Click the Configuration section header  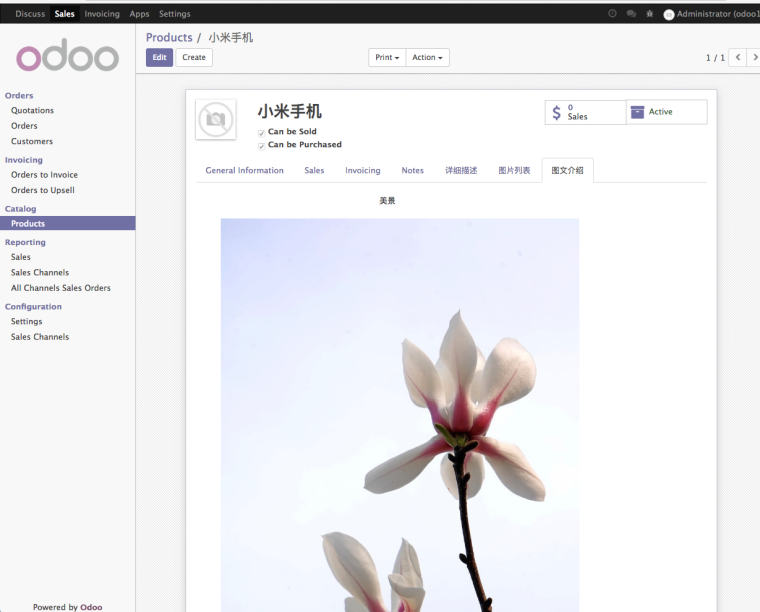pos(33,307)
